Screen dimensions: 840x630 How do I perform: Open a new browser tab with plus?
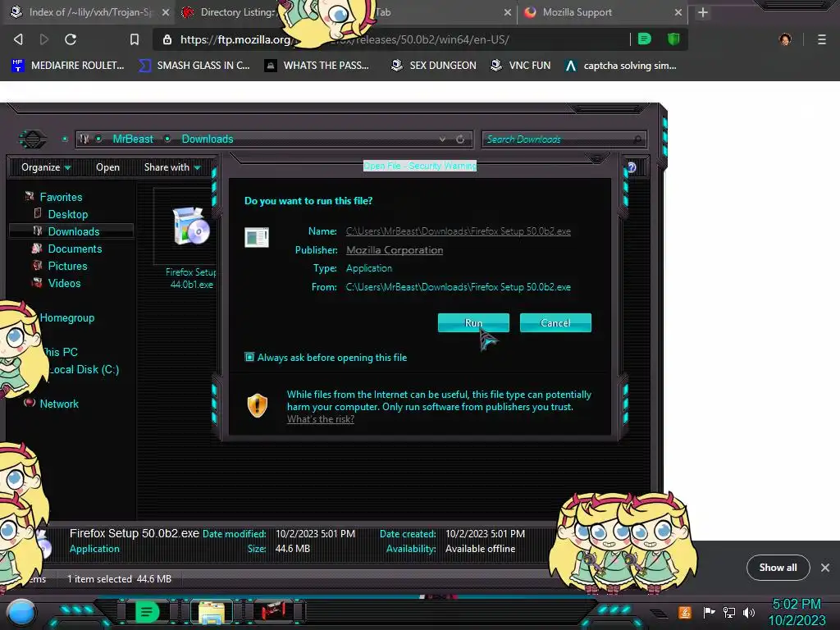pos(703,12)
